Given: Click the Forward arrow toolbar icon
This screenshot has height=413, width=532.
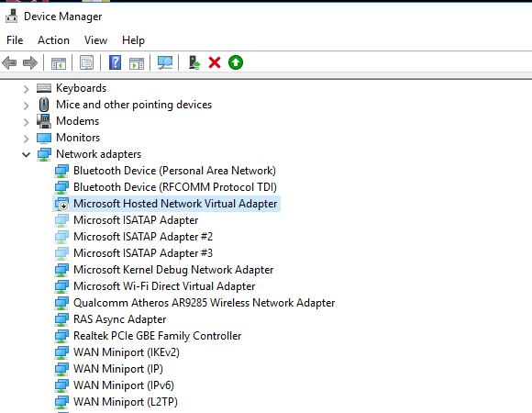Looking at the screenshot, I should pos(30,62).
